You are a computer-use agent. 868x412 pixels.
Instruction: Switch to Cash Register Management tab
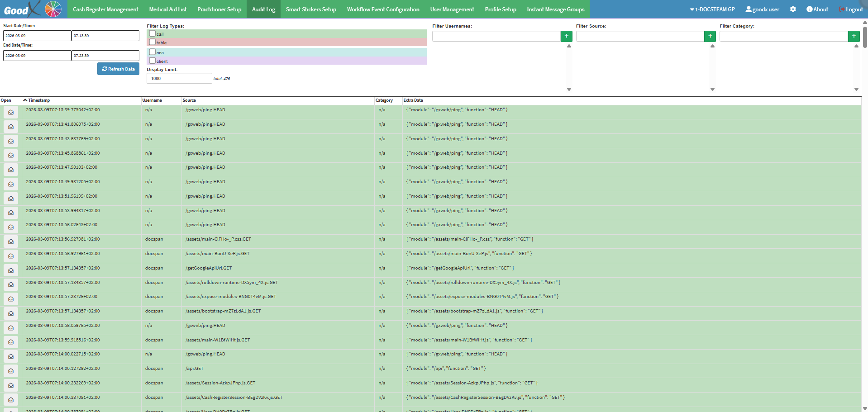coord(105,9)
